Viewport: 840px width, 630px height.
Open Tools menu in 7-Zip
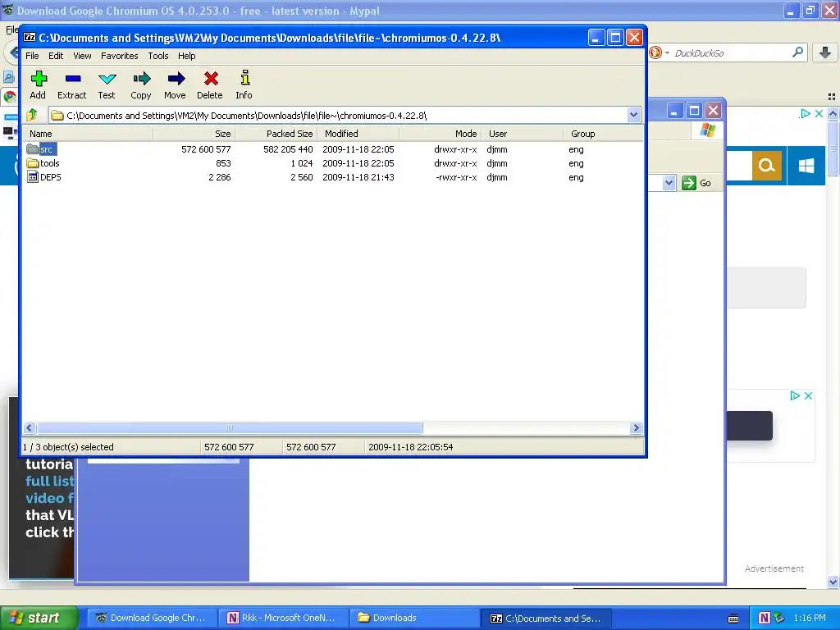158,56
